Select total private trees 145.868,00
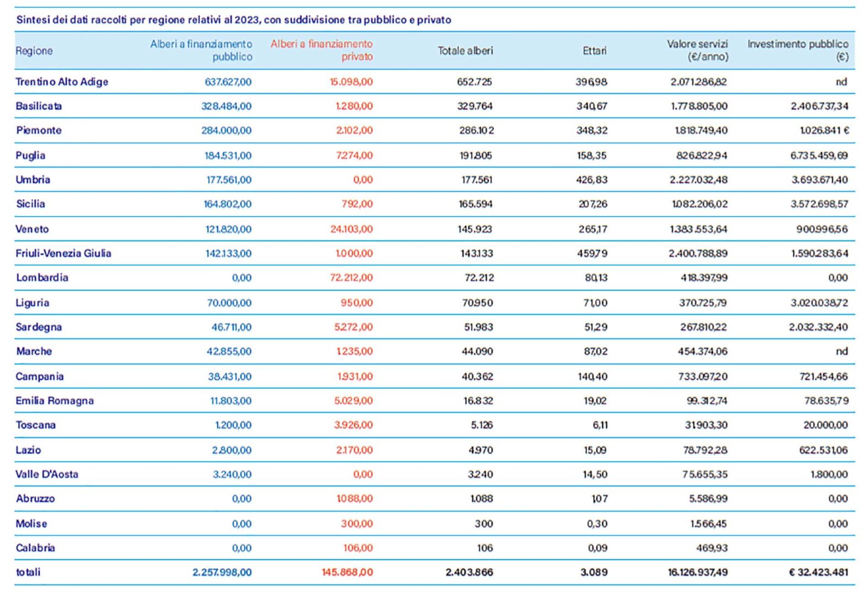This screenshot has height=596, width=868. tap(347, 572)
